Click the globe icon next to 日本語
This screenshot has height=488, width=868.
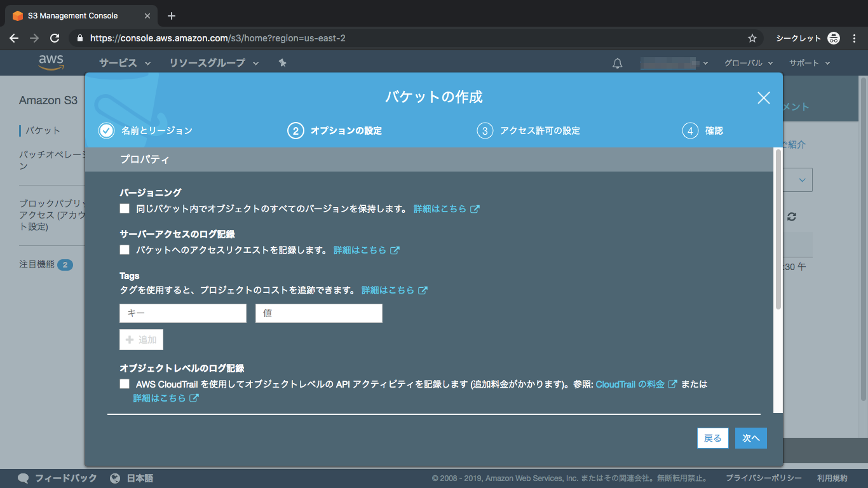click(115, 478)
